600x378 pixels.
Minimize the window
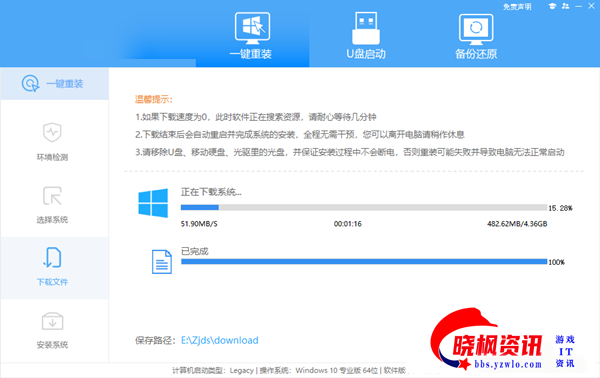coord(579,6)
